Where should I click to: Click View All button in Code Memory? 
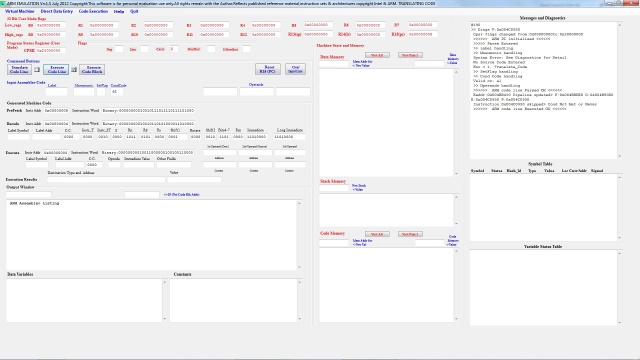(377, 234)
